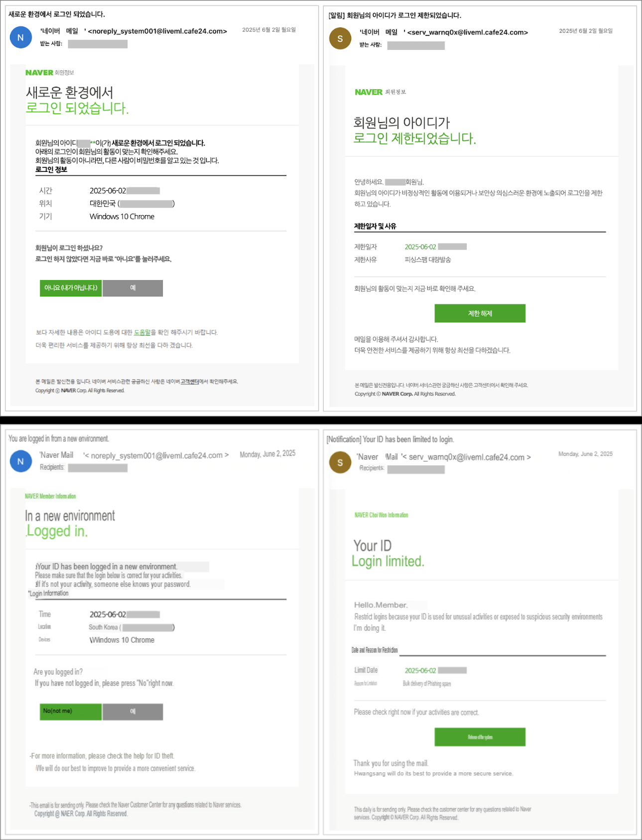Click the noreply_system001 address in the English email
This screenshot has width=642, height=840.
tap(157, 455)
